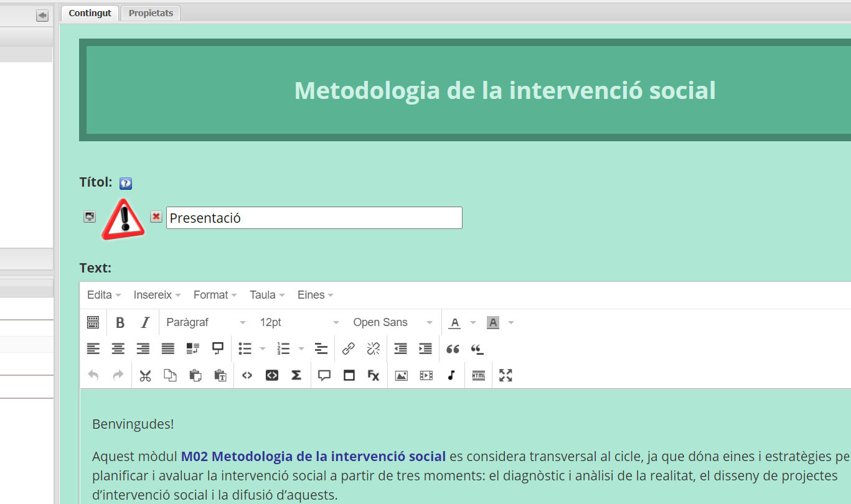Open the 12pt font size dropdown
The height and width of the screenshot is (504, 851).
pos(299,322)
